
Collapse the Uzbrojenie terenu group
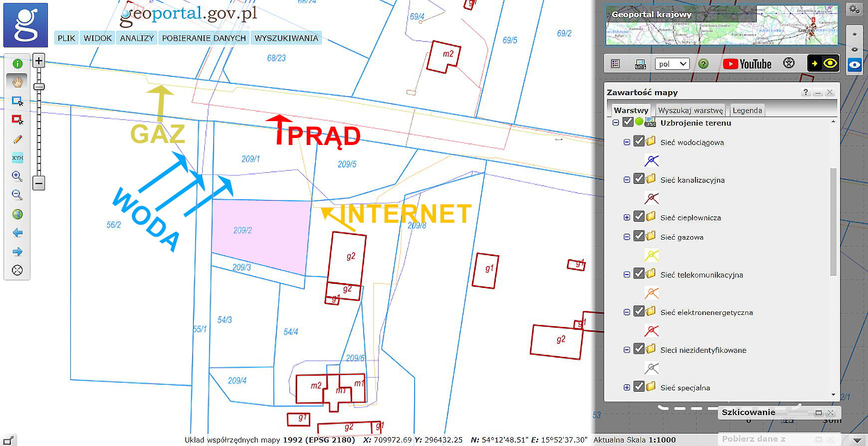[616, 123]
